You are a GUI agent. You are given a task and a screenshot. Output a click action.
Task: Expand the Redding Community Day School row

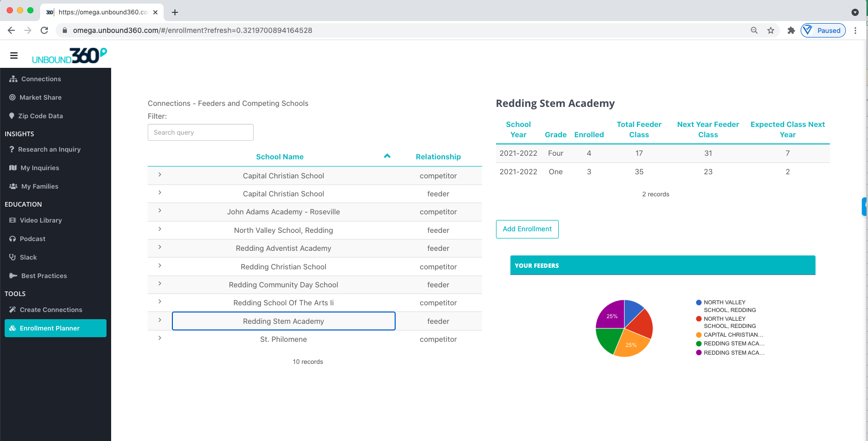(160, 284)
